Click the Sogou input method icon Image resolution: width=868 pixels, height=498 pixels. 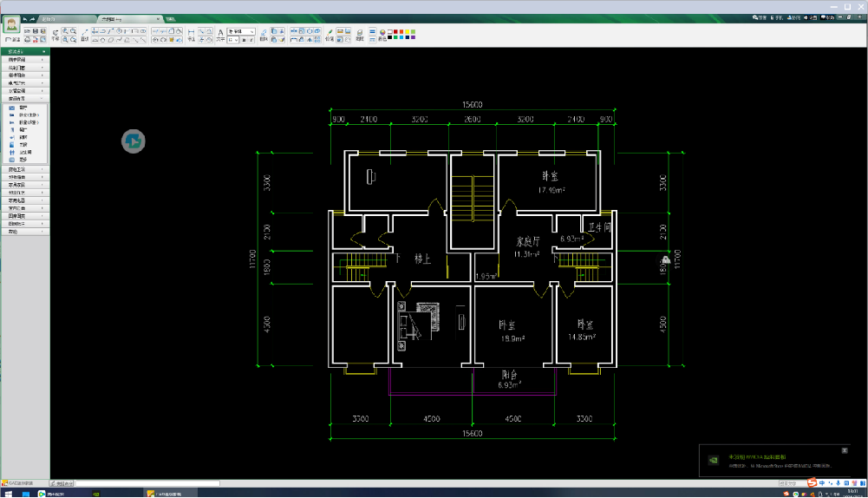coord(812,483)
